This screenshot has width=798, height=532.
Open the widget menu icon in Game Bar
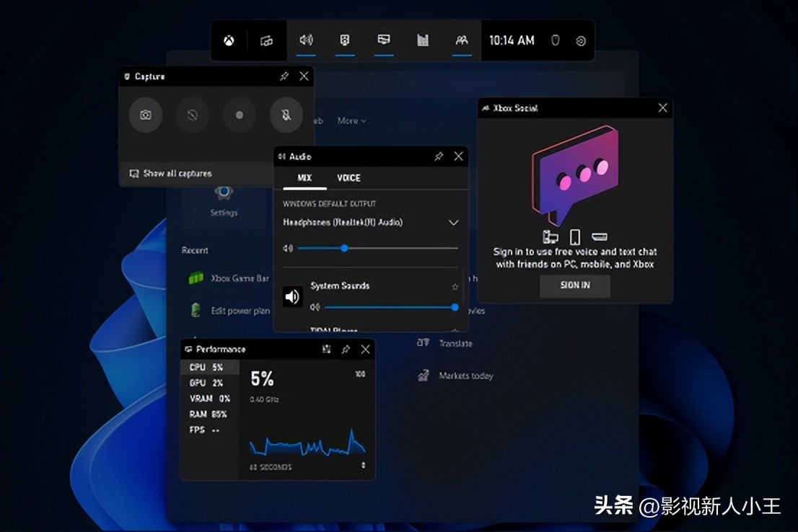267,40
